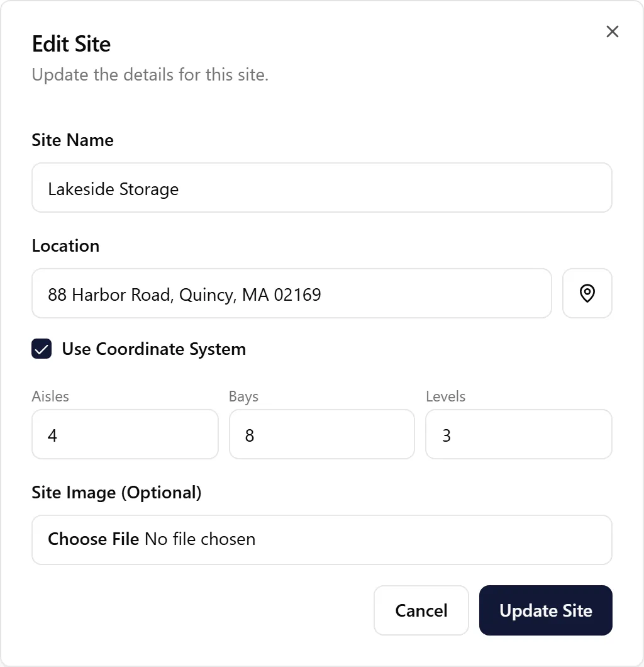Click the Site Image (Optional) label
Viewport: 644px width, 667px height.
coord(116,493)
